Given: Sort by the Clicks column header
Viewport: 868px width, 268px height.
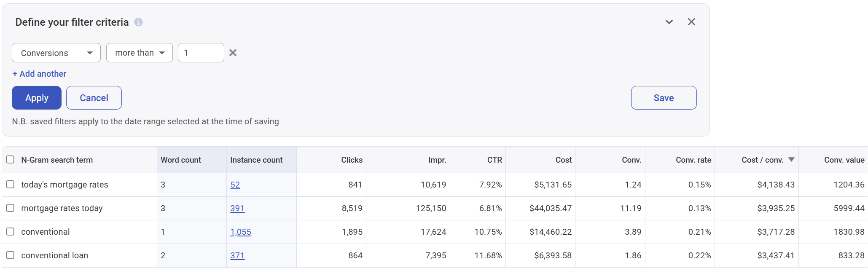Looking at the screenshot, I should [x=352, y=160].
